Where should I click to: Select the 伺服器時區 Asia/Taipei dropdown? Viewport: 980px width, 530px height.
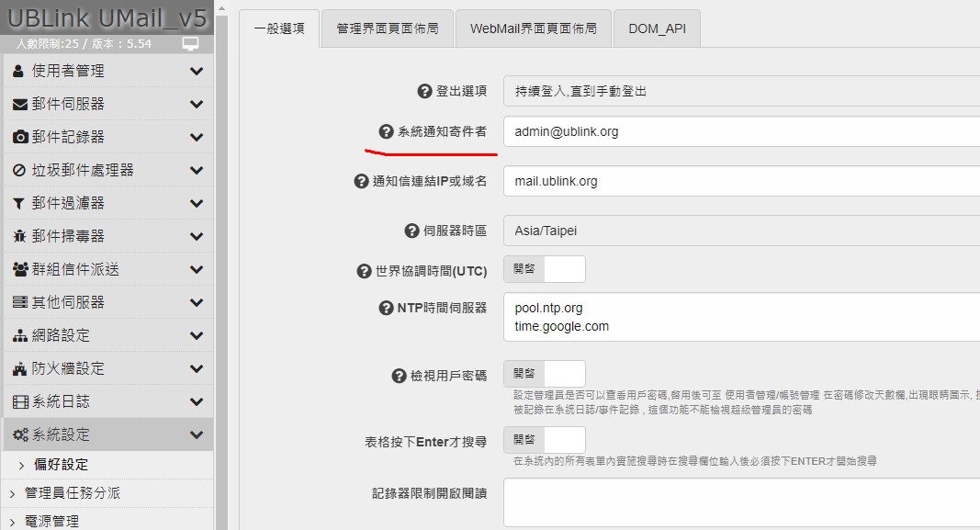pos(740,231)
